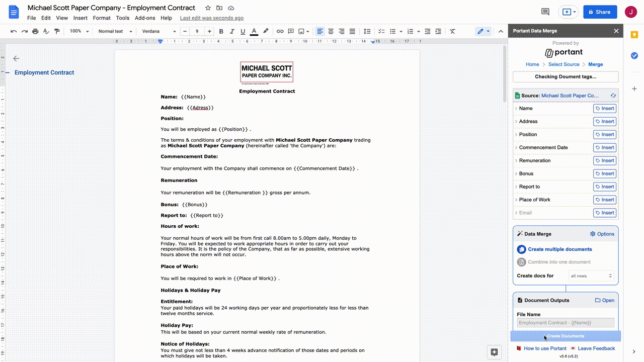
Task: Click Insert button for Position field
Action: pos(604,135)
